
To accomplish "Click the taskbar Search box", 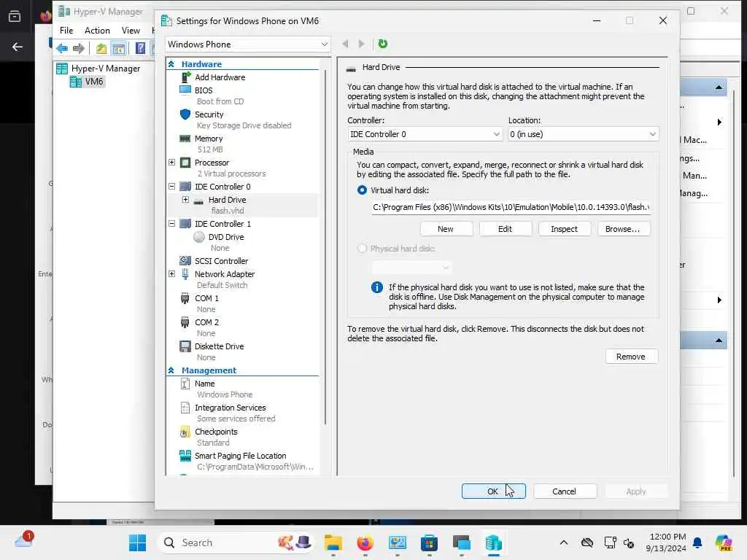I will point(236,542).
